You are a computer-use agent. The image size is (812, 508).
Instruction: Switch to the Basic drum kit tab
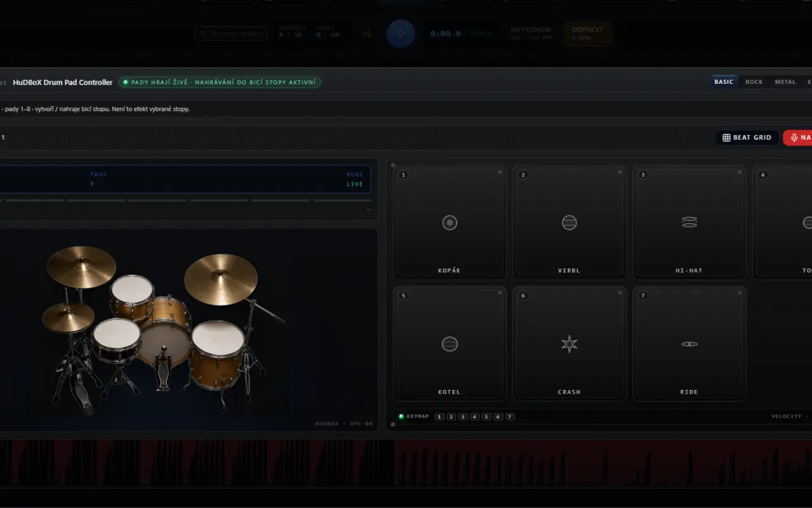(x=724, y=82)
